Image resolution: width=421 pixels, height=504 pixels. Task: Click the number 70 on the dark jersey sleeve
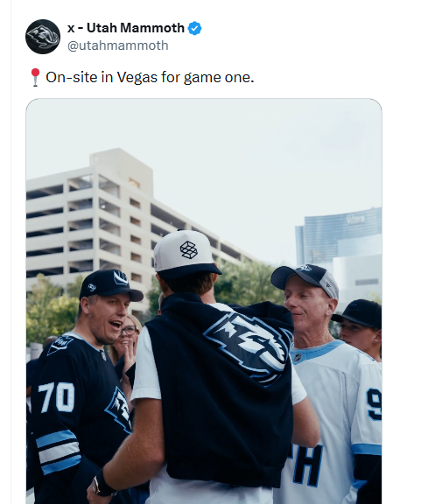(56, 397)
